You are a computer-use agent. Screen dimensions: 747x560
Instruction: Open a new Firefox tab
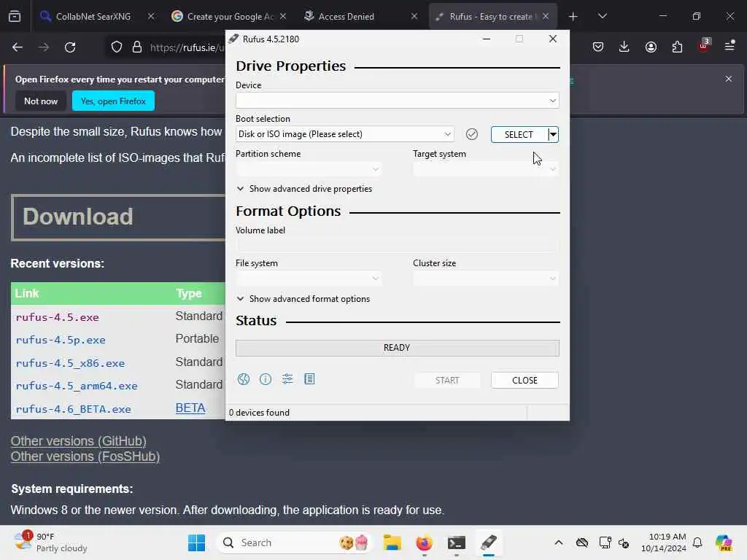[573, 17]
